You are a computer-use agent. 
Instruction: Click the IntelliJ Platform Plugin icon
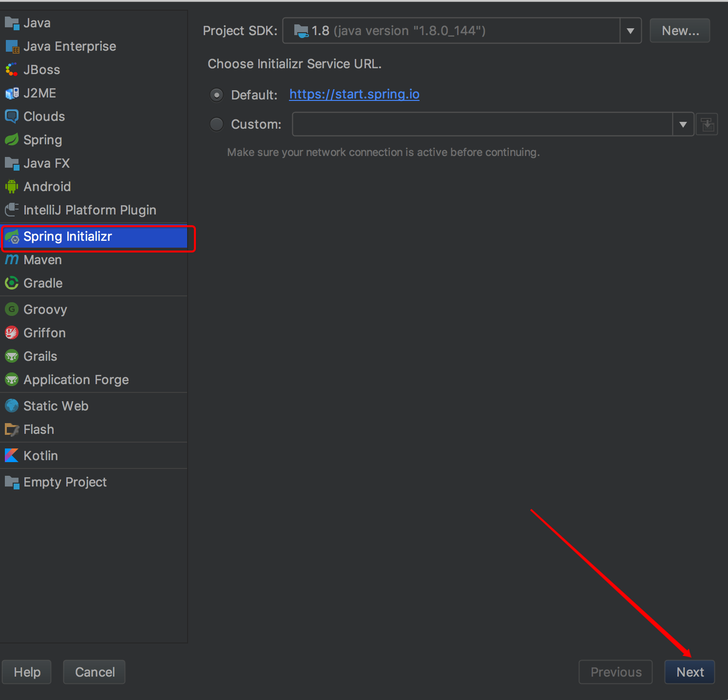click(x=12, y=210)
